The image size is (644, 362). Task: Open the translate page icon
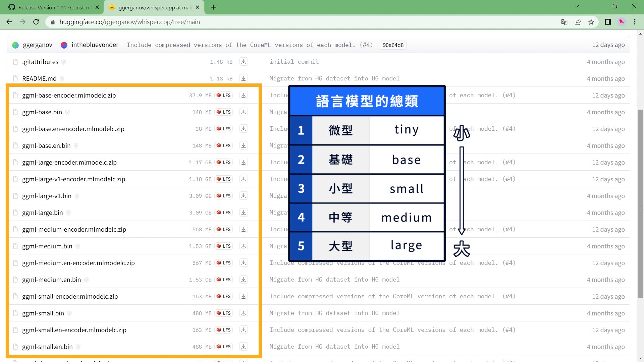564,22
